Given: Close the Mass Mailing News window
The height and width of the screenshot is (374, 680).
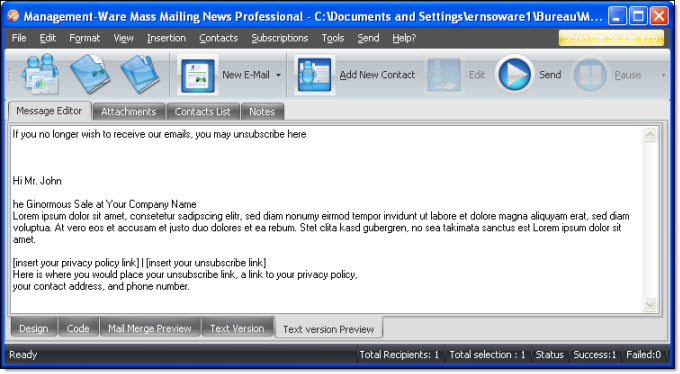Looking at the screenshot, I should [659, 16].
